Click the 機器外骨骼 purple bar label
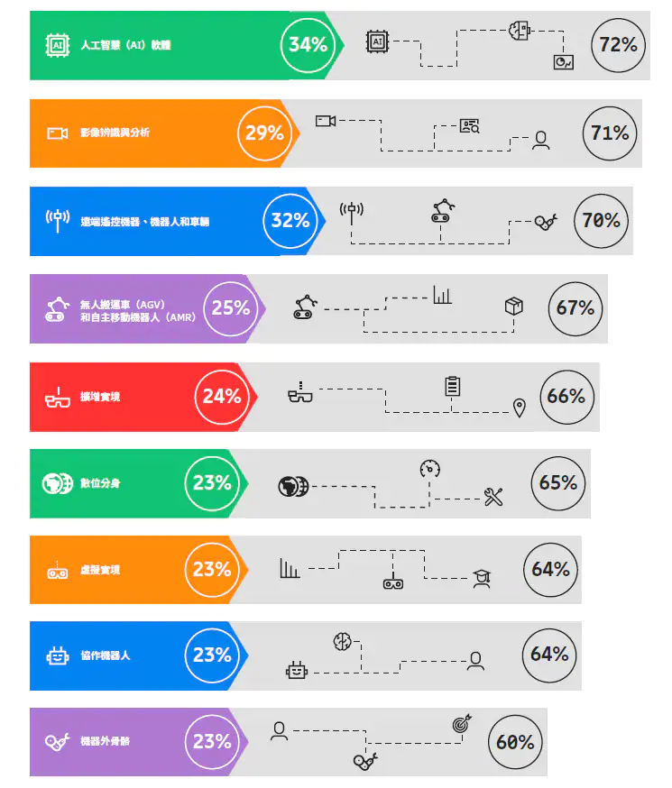 click(106, 741)
